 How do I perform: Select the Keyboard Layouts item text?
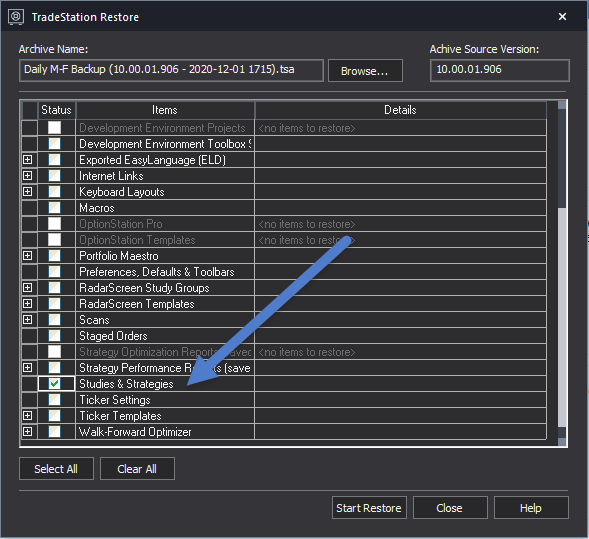pos(122,192)
